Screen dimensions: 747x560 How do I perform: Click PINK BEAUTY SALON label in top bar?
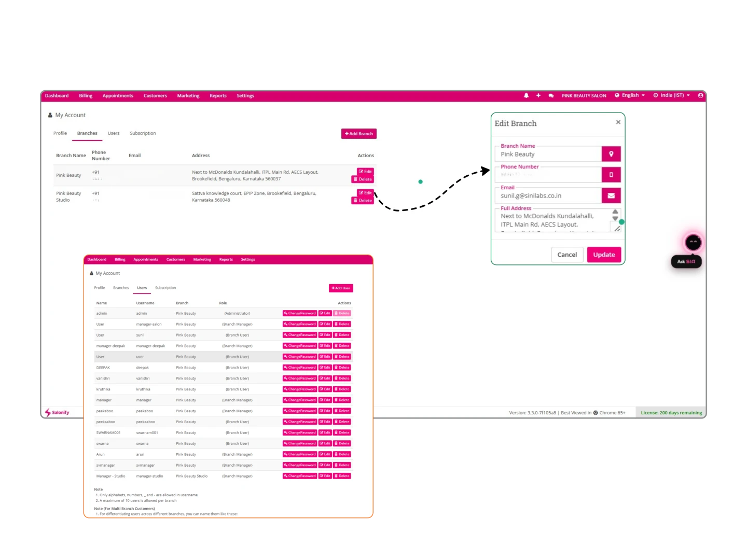584,96
